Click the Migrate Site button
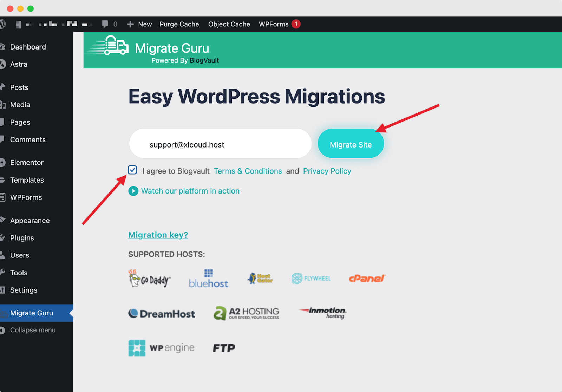The image size is (562, 392). click(351, 144)
